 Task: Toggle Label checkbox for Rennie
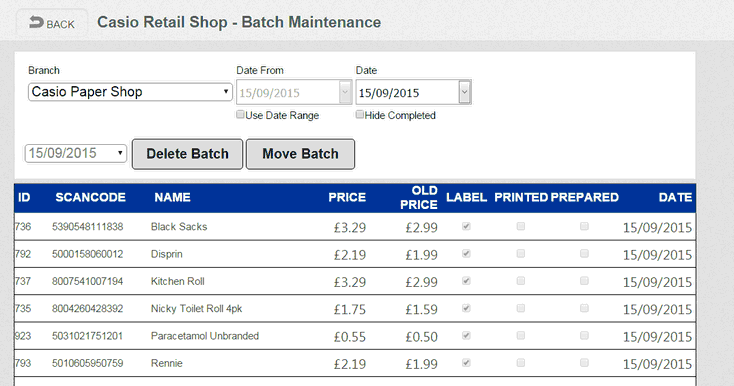466,363
